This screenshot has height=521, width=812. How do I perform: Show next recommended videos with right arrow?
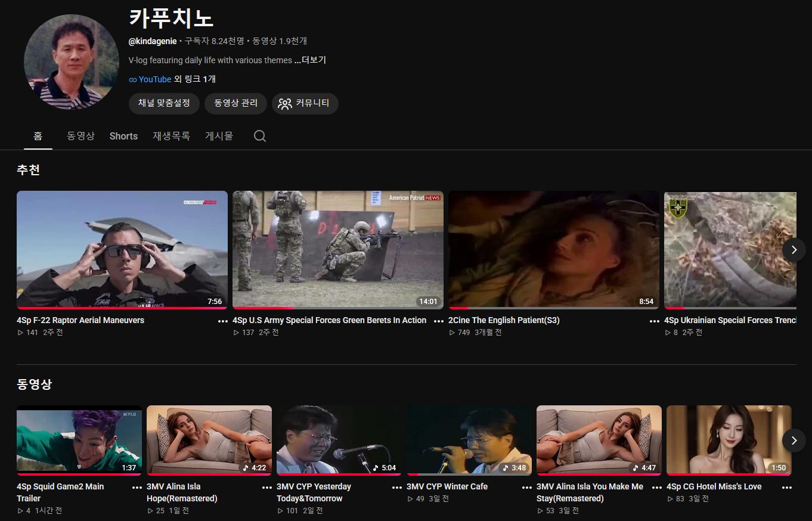pyautogui.click(x=794, y=250)
